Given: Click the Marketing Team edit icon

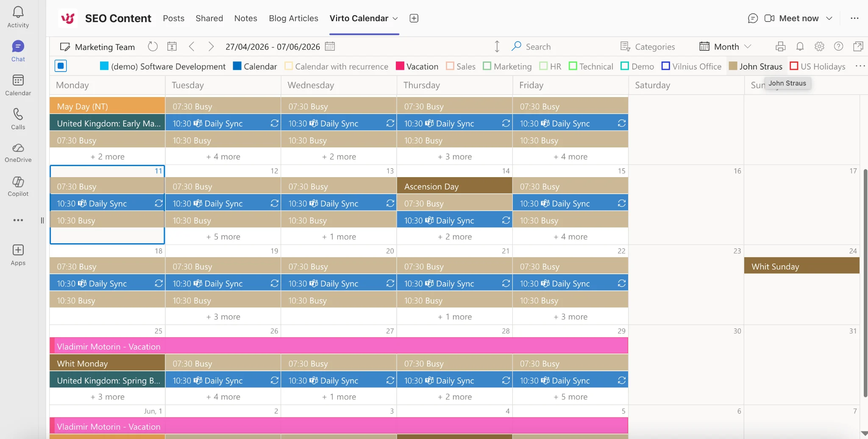Looking at the screenshot, I should tap(65, 47).
